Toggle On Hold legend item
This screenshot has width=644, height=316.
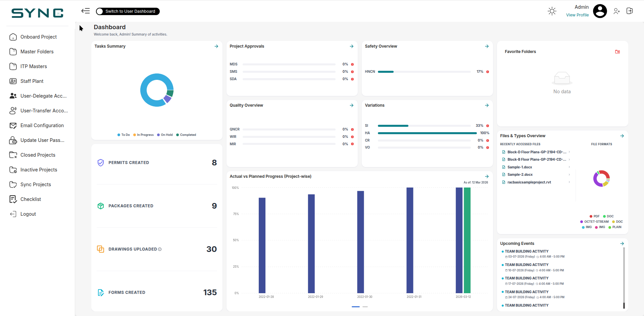(x=165, y=135)
